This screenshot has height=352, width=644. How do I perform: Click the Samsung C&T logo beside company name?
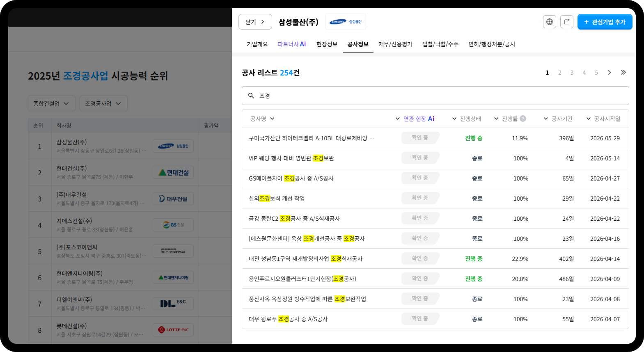tap(346, 22)
